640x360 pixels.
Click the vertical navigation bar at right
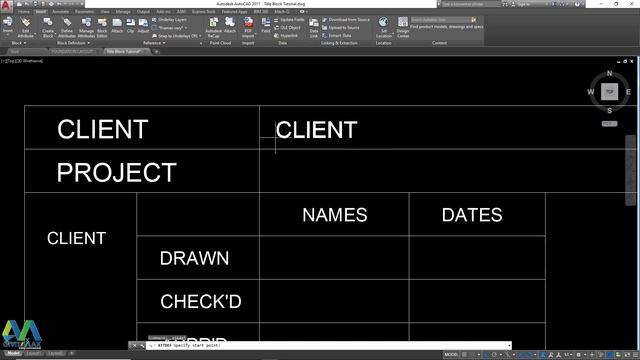tap(631, 170)
